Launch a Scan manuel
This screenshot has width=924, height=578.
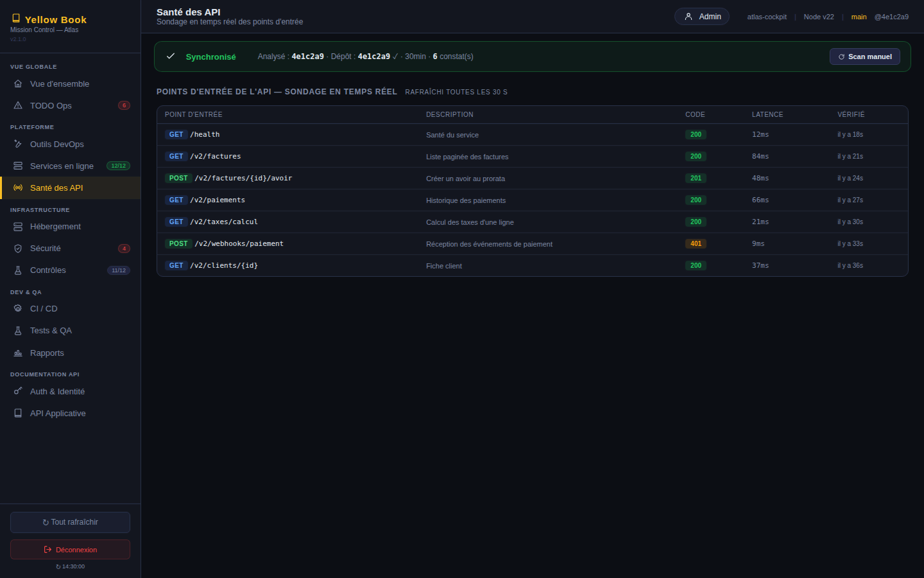point(864,57)
